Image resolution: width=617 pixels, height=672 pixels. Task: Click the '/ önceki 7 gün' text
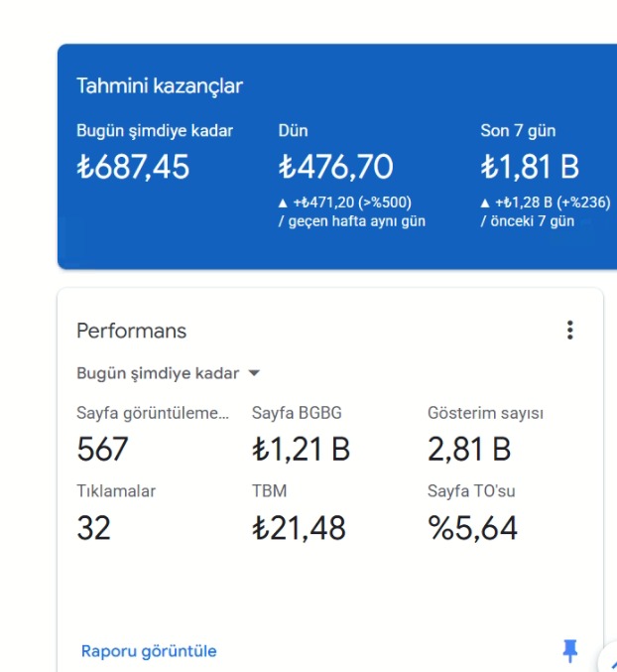(x=528, y=221)
